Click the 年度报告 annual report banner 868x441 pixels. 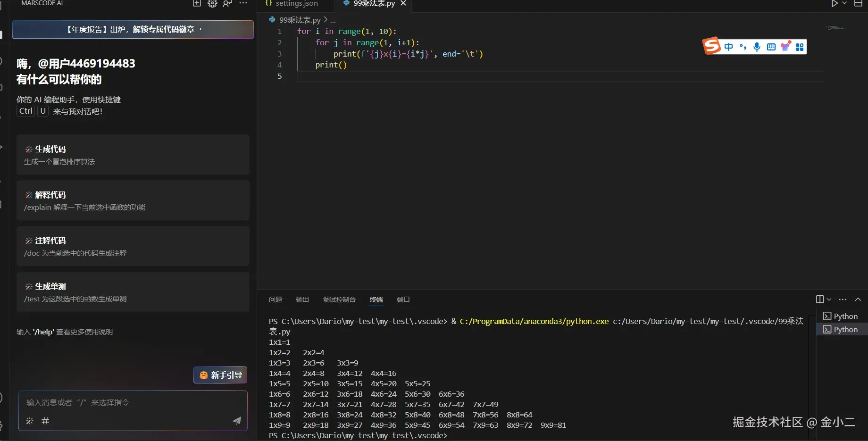(133, 30)
